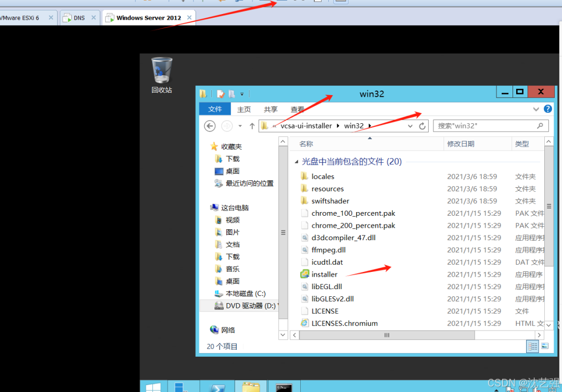Open the address bar history dropdown
562x392 pixels.
(410, 126)
